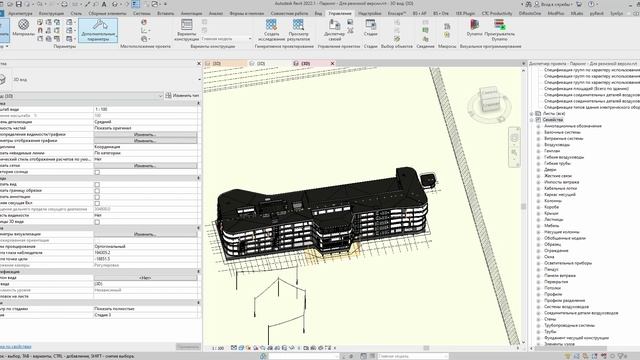Open the Системы ribbon tab
Screen dimensions: 640x360
coord(142,13)
